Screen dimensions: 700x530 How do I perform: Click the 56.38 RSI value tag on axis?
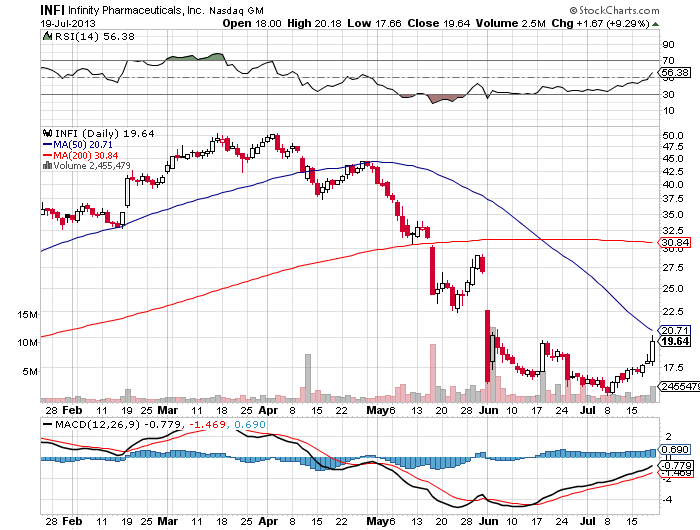click(675, 72)
